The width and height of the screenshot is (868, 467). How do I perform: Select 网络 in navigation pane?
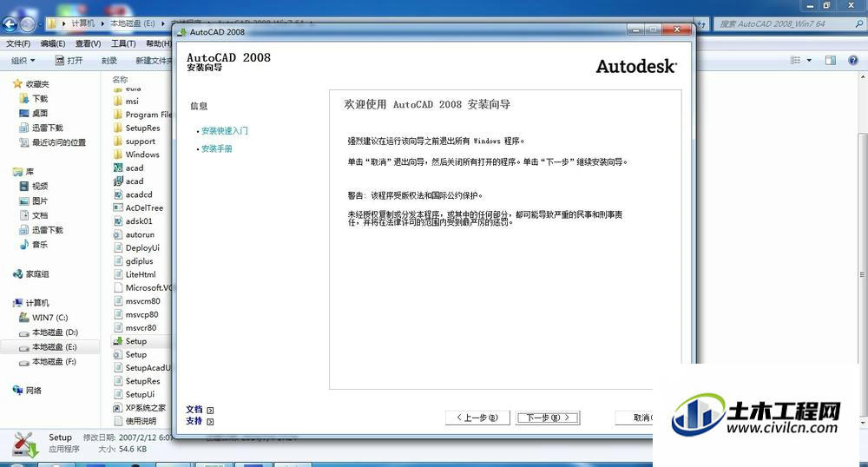pyautogui.click(x=27, y=391)
